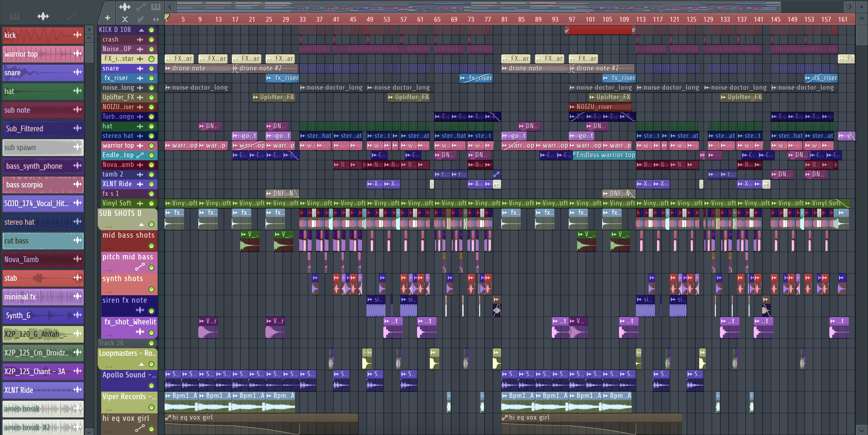The image size is (868, 435).
Task: Click the plus add-track button
Action: [x=108, y=18]
